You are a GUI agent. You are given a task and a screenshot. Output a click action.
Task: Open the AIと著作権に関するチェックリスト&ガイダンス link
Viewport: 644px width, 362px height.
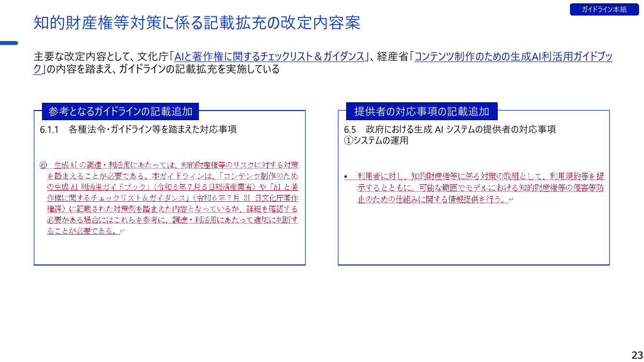click(269, 56)
